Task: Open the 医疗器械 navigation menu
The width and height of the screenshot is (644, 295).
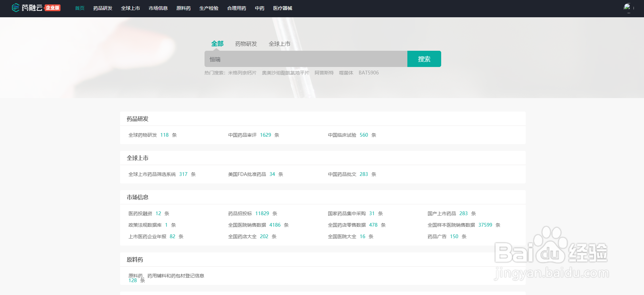Action: [x=283, y=8]
